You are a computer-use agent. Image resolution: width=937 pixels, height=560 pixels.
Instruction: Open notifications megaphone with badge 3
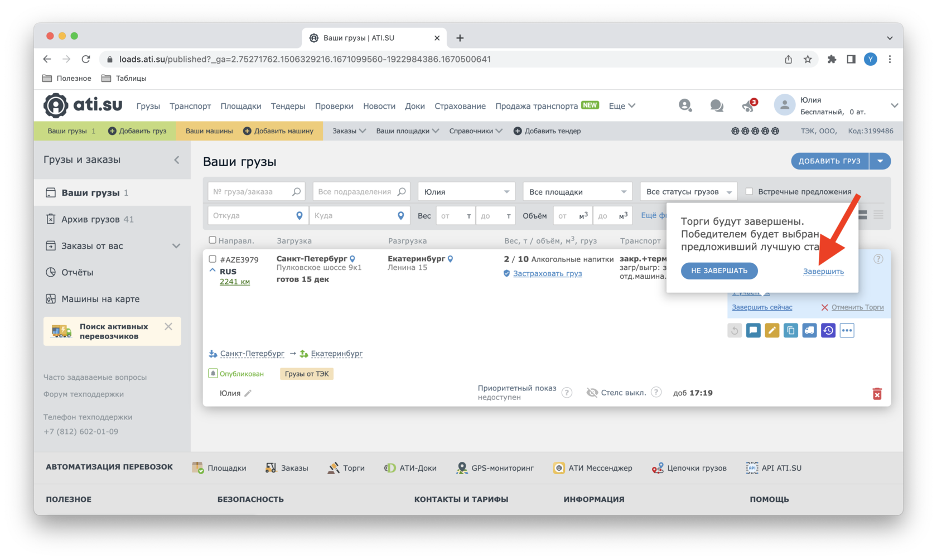tap(749, 105)
